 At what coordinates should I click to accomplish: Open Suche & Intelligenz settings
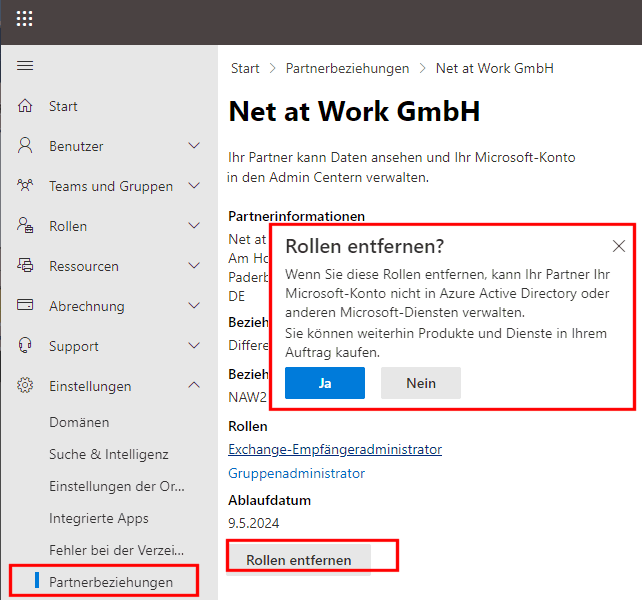coord(109,454)
